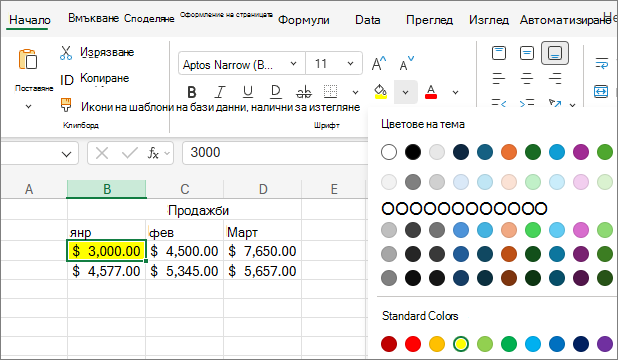
Task: Copy selection using Копиране
Action: coord(104,78)
